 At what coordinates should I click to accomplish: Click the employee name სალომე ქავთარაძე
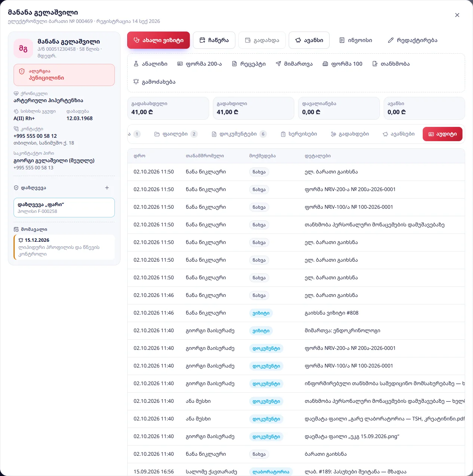coord(211,472)
